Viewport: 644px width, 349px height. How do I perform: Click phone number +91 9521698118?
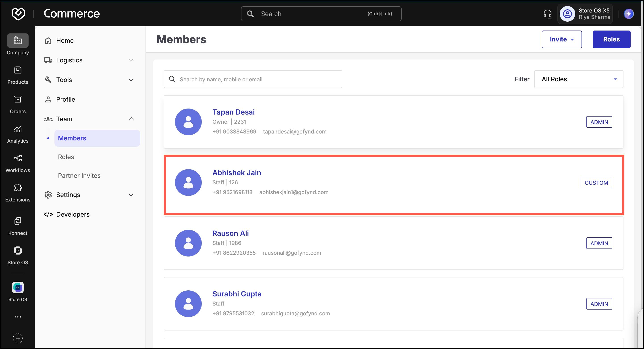[232, 192]
